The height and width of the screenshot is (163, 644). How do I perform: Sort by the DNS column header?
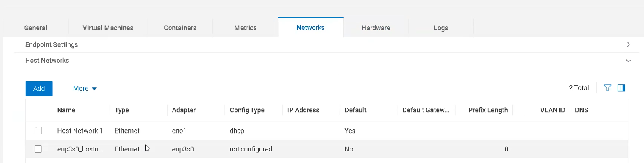click(582, 110)
